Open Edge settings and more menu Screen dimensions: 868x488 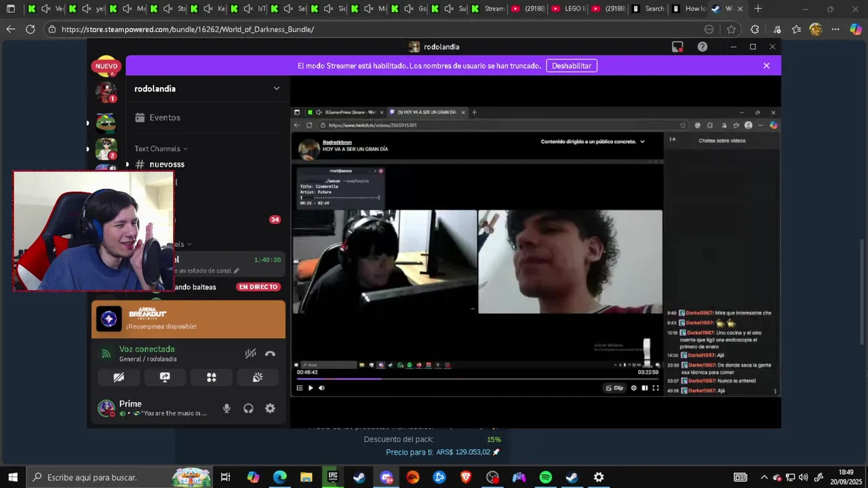[835, 29]
